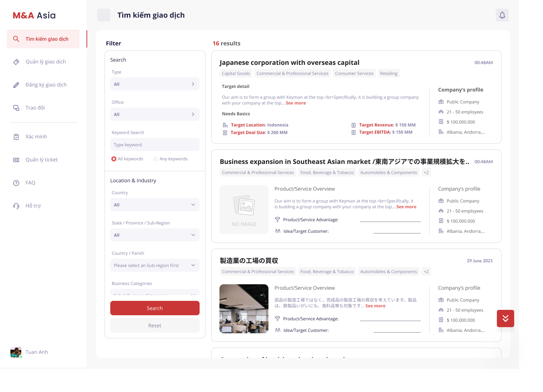Click trophy icon in Business expansion card
The height and width of the screenshot is (392, 543).
[277, 219]
